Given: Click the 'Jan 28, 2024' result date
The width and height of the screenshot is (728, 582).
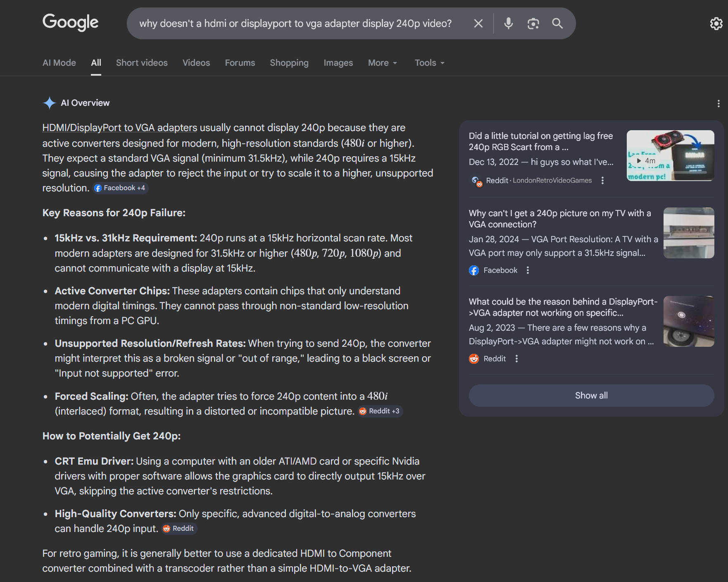Looking at the screenshot, I should [494, 239].
